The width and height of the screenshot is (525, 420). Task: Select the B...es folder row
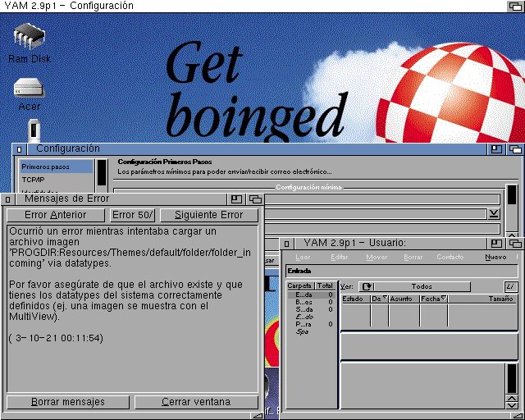click(312, 303)
